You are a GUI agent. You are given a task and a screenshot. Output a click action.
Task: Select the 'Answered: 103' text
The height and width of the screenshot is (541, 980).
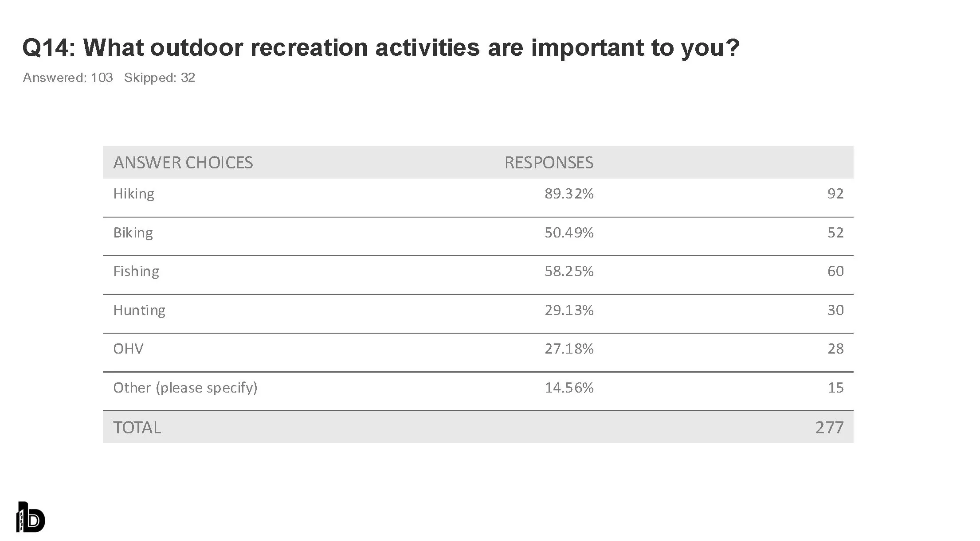68,78
